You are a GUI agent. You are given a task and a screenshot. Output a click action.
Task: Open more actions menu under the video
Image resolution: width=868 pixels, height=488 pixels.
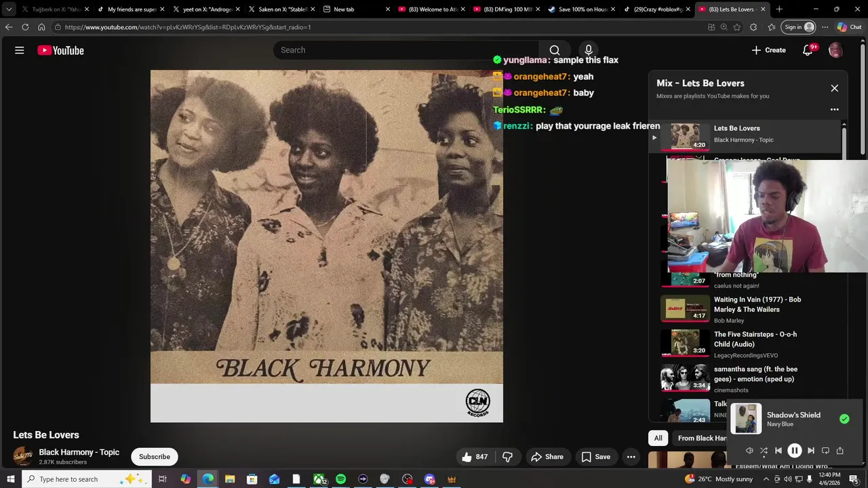(x=631, y=457)
